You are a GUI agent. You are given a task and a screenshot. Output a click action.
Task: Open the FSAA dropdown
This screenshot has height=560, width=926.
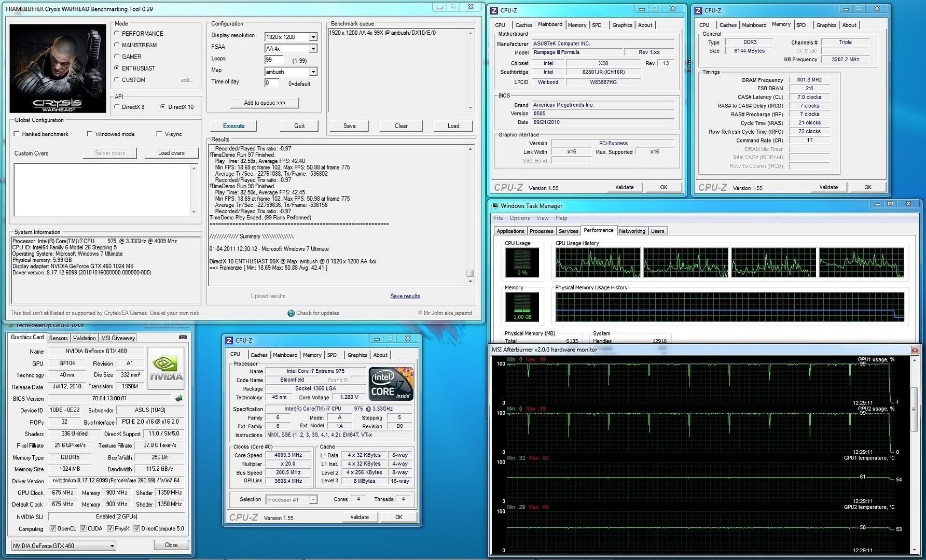coord(313,49)
